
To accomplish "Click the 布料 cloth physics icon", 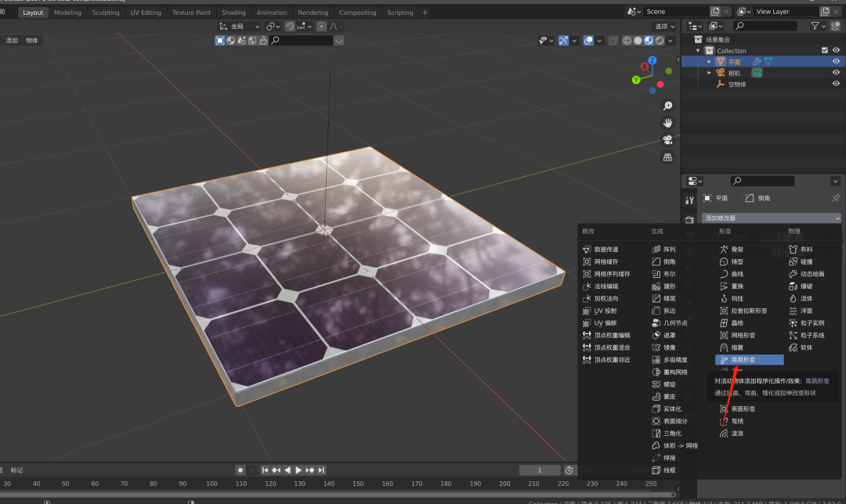I will point(793,249).
